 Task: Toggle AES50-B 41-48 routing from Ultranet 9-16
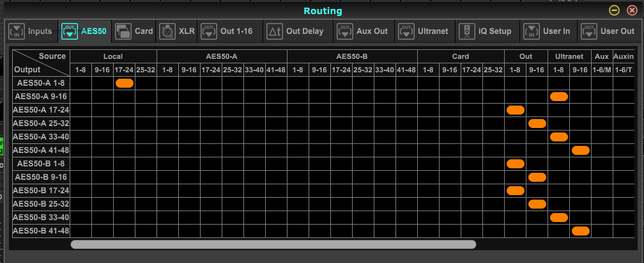point(581,231)
